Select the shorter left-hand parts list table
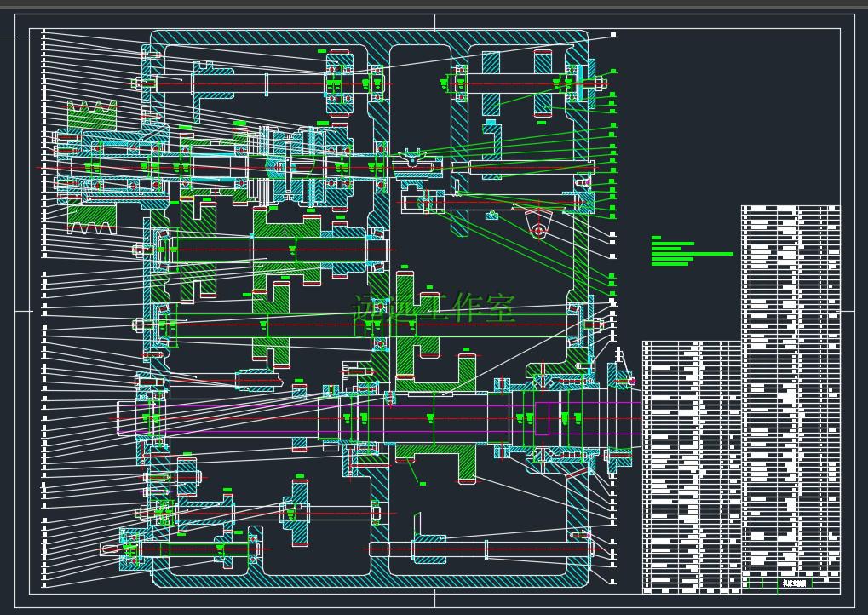 pyautogui.click(x=692, y=467)
